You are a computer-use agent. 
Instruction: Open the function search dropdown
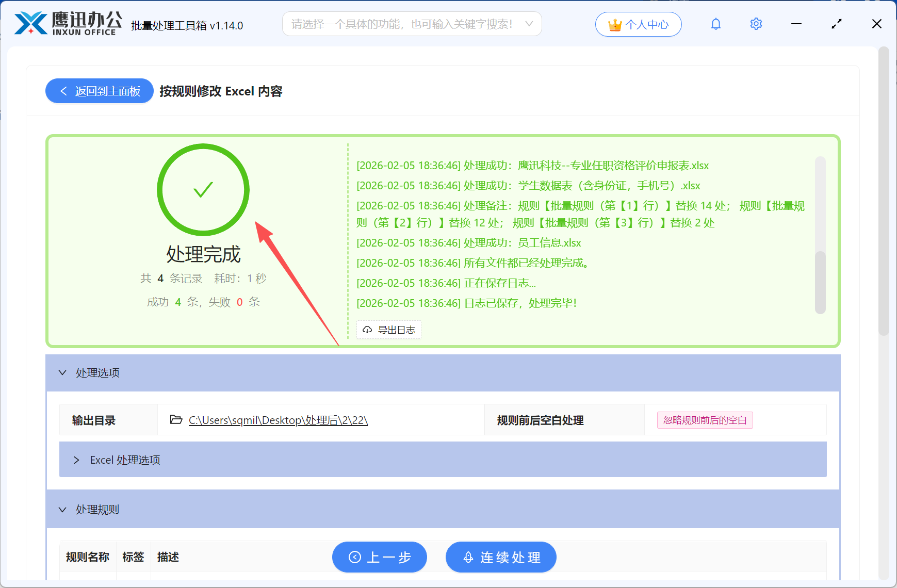(528, 24)
